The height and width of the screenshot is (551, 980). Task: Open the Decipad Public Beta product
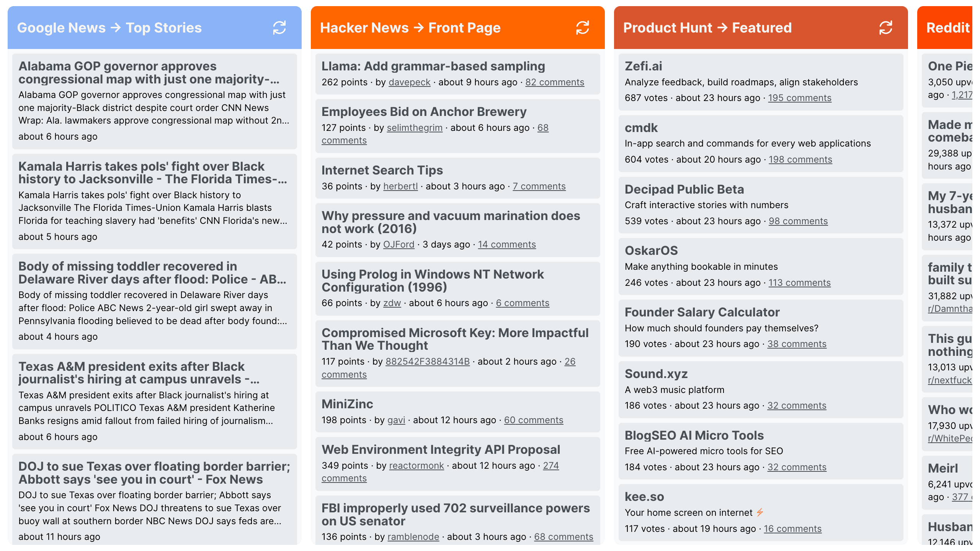click(x=684, y=189)
